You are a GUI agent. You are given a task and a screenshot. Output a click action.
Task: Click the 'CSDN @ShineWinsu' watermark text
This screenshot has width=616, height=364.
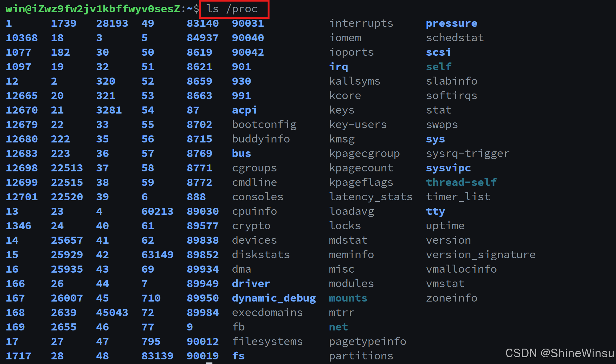pos(559,353)
